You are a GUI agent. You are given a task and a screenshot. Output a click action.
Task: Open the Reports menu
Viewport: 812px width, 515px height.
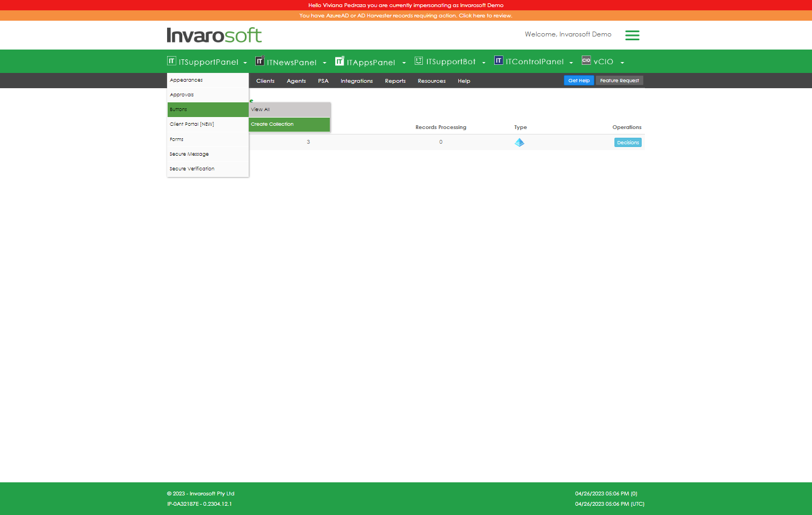tap(395, 81)
